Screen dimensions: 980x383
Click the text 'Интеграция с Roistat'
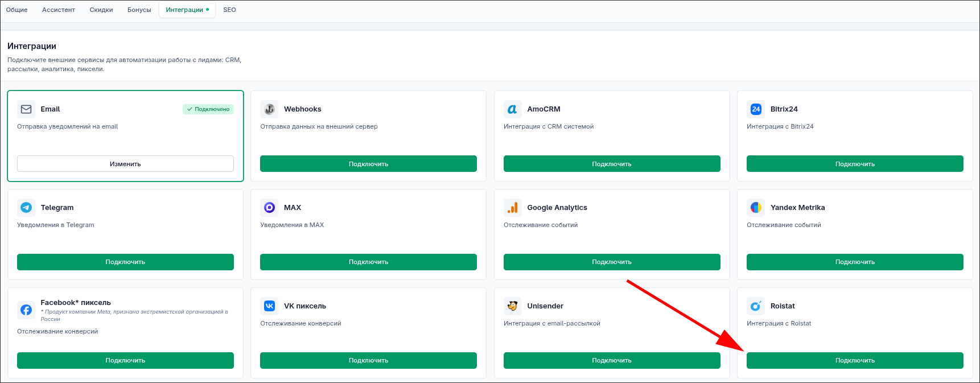tap(779, 324)
